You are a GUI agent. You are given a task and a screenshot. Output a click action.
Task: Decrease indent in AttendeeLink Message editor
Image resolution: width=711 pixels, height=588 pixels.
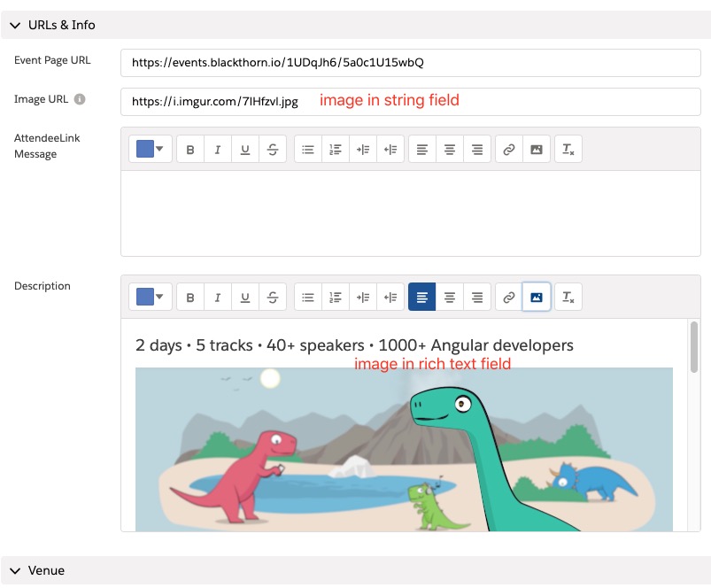390,149
